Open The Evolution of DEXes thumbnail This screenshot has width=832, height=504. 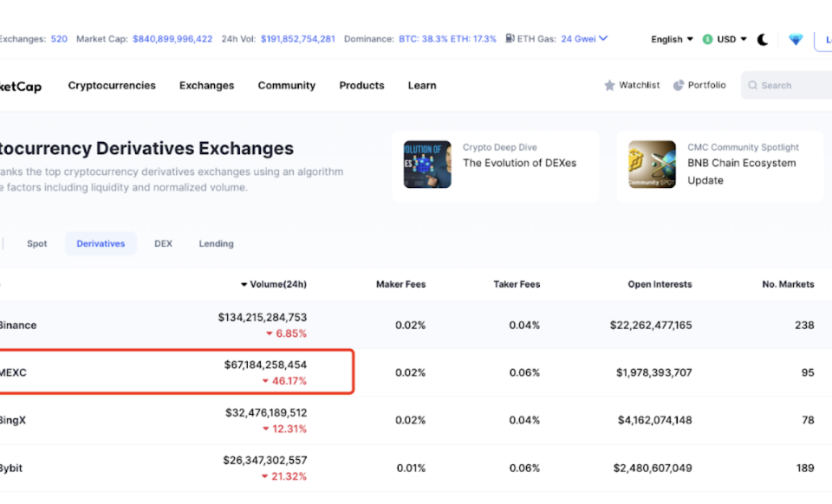coord(427,165)
